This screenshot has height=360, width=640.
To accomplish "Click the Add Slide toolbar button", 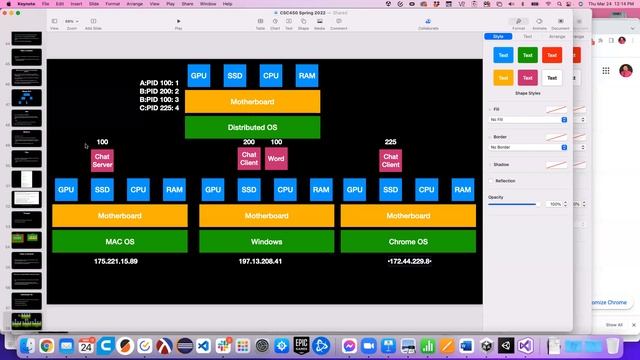I will pos(93,21).
